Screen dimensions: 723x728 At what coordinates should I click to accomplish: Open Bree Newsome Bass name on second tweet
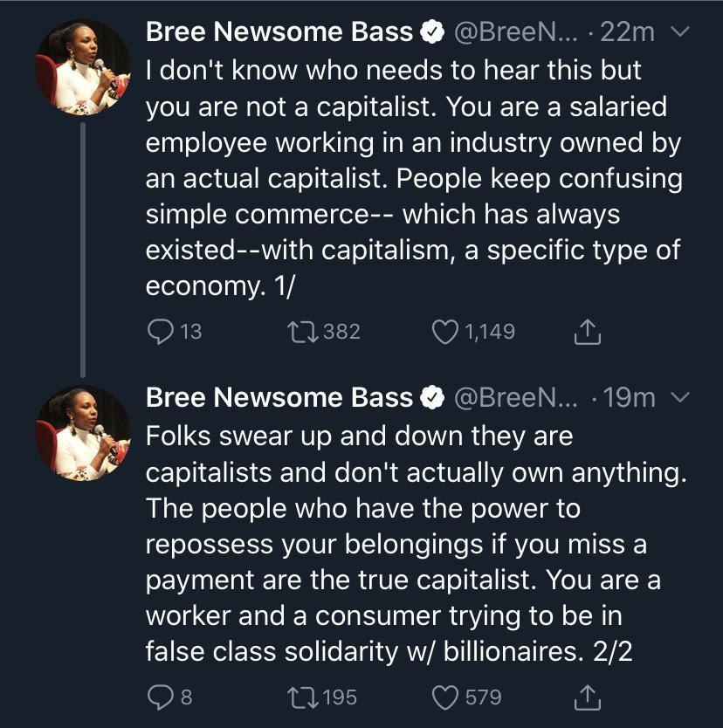click(279, 398)
